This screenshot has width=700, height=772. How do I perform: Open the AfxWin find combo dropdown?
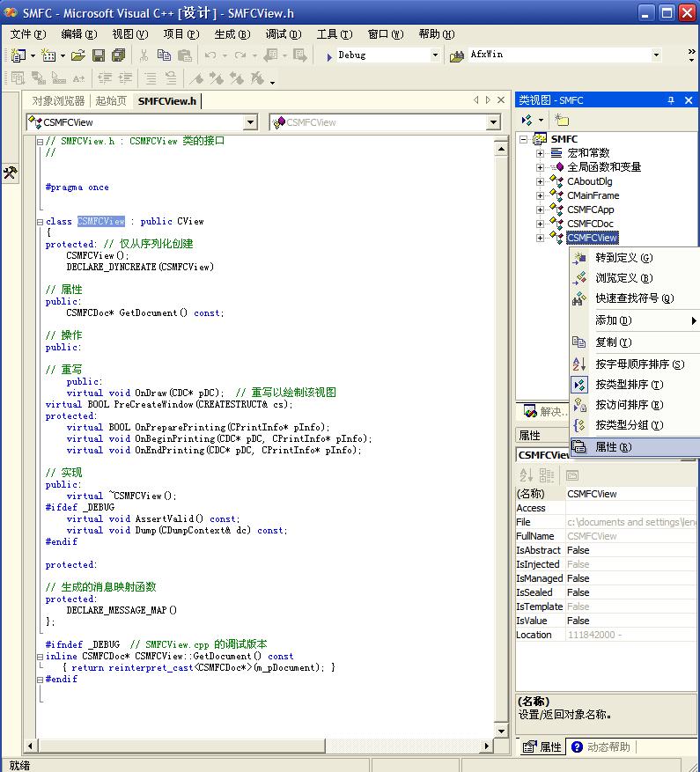point(656,55)
